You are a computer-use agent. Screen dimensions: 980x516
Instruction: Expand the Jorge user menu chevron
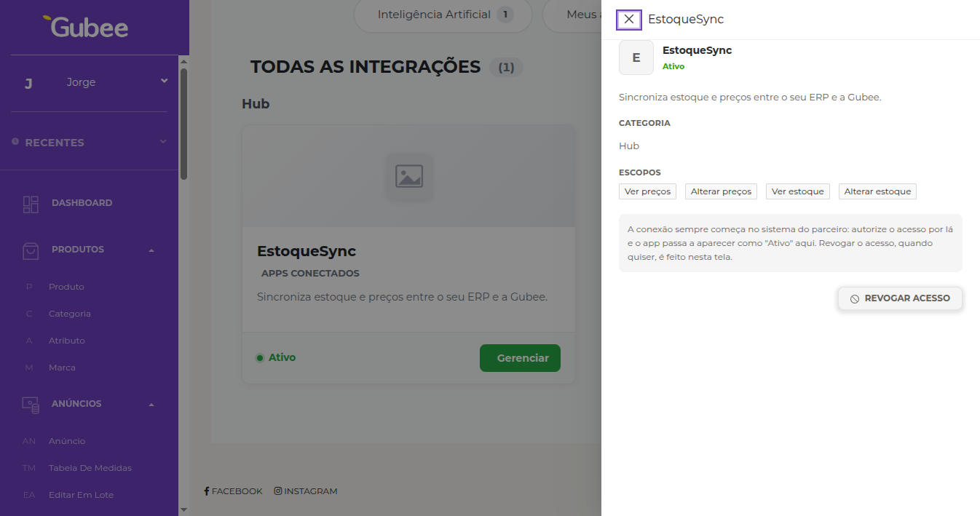(164, 82)
